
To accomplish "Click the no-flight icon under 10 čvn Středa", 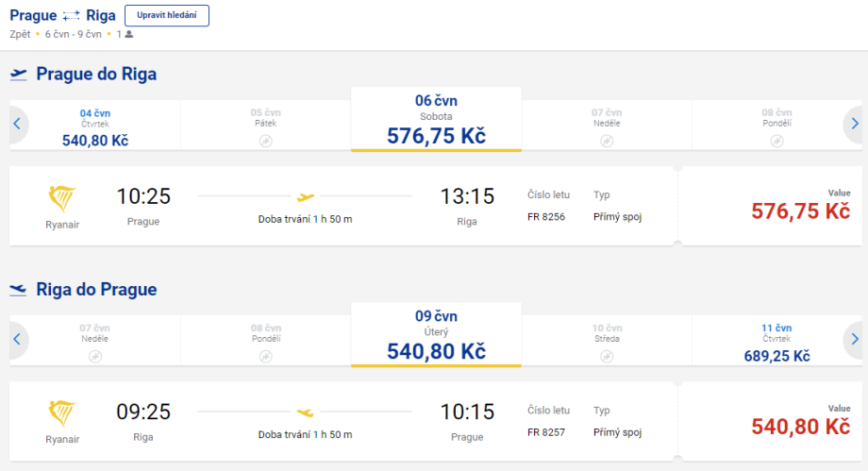I will pos(607,356).
